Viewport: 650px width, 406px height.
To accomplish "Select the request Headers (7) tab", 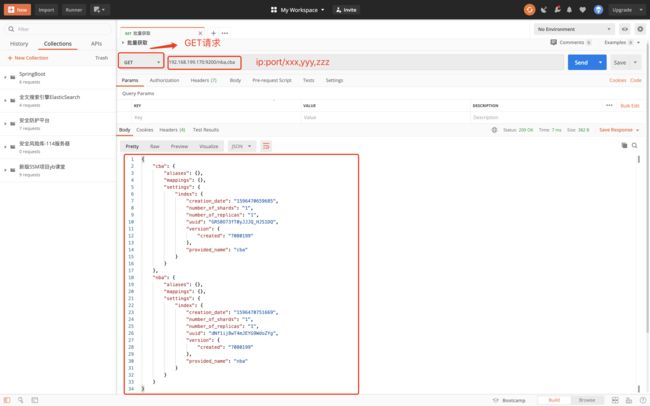I will pyautogui.click(x=204, y=80).
